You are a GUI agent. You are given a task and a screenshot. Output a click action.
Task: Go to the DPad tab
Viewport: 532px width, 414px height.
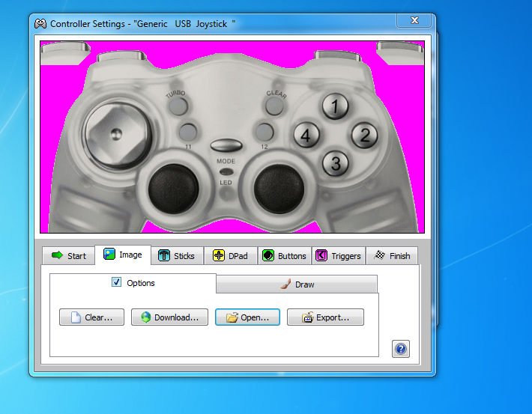pos(230,255)
